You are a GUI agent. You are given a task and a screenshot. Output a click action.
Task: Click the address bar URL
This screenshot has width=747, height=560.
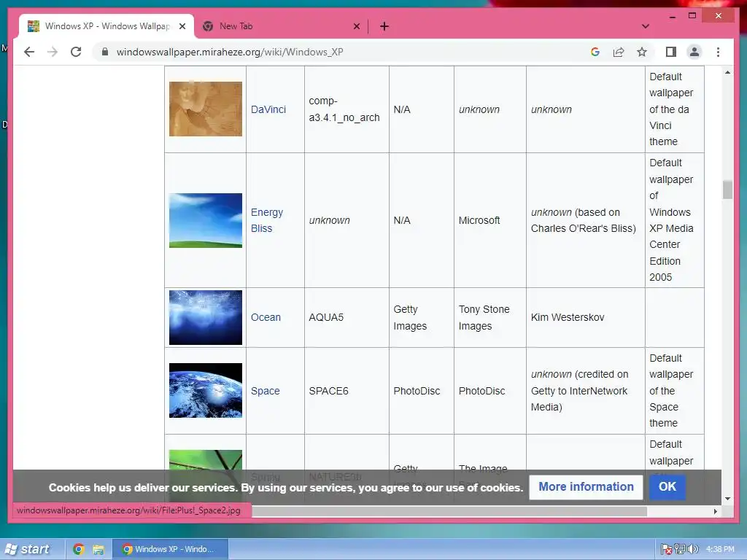click(x=230, y=52)
